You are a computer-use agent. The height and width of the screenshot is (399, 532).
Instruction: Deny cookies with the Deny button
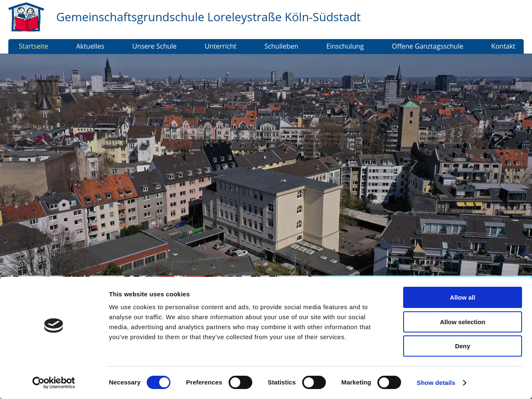coord(462,346)
